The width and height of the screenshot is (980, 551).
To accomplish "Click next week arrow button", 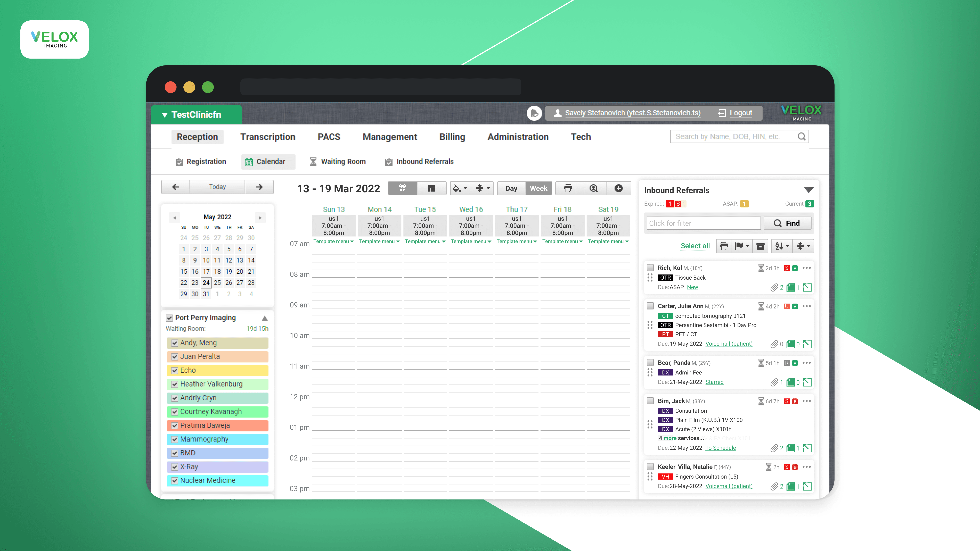I will pos(259,187).
